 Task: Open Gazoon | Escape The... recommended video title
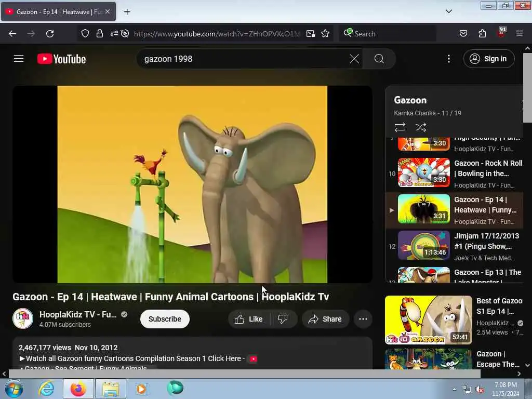(498, 359)
